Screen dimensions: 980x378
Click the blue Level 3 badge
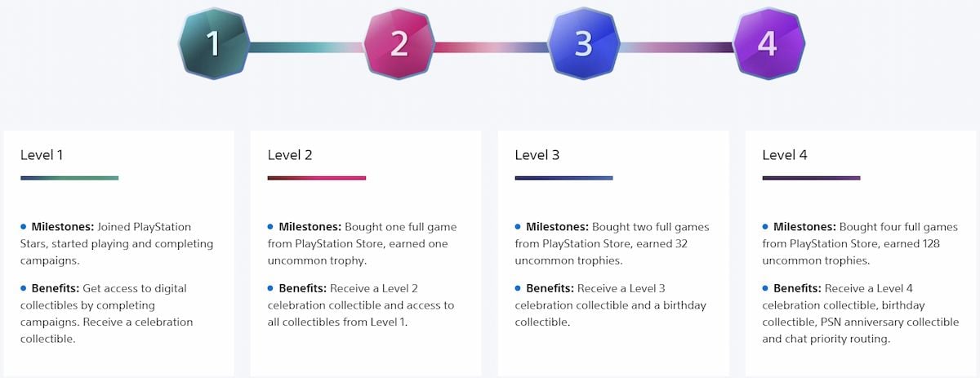coord(583,43)
